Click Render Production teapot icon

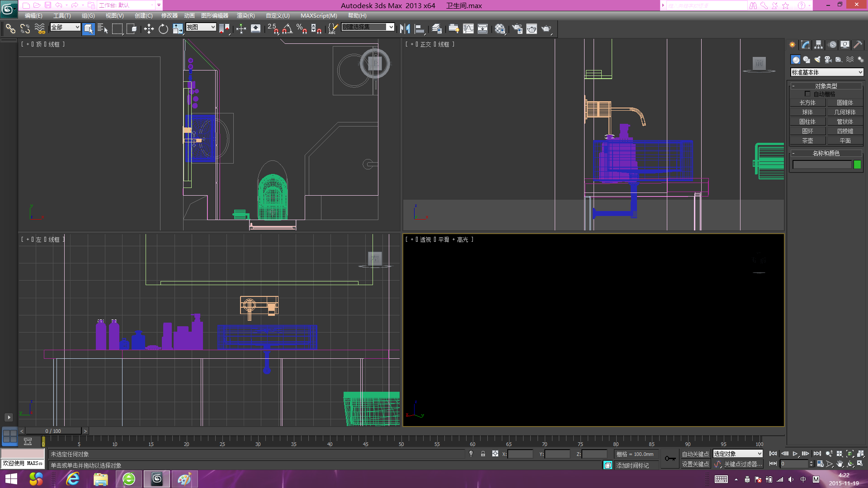point(547,29)
